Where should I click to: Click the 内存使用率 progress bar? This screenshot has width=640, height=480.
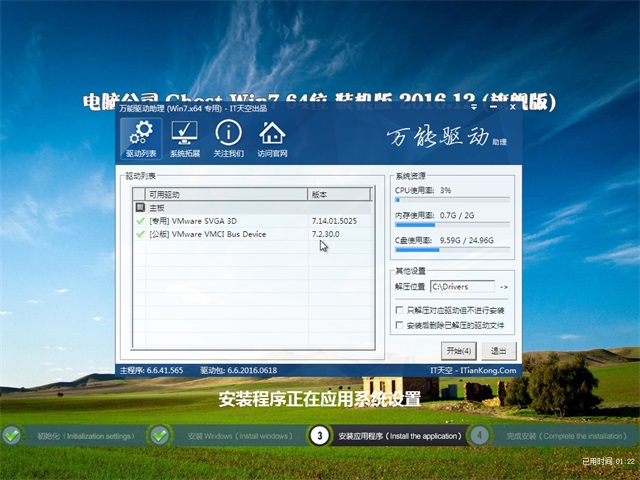452,225
